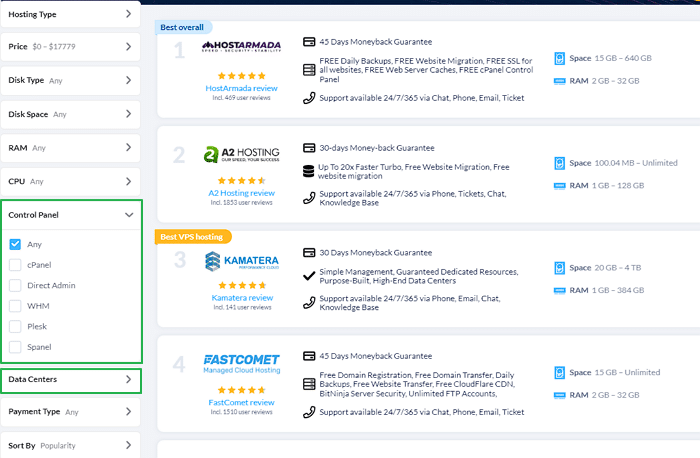The image size is (700, 458).
Task: Click HostArmada's disk Space icon
Action: tap(559, 59)
